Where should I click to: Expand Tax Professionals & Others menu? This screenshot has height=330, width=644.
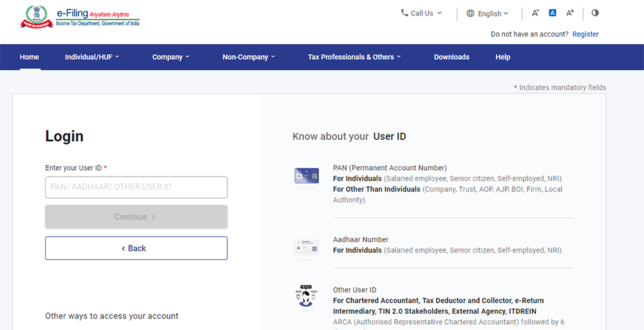[354, 57]
